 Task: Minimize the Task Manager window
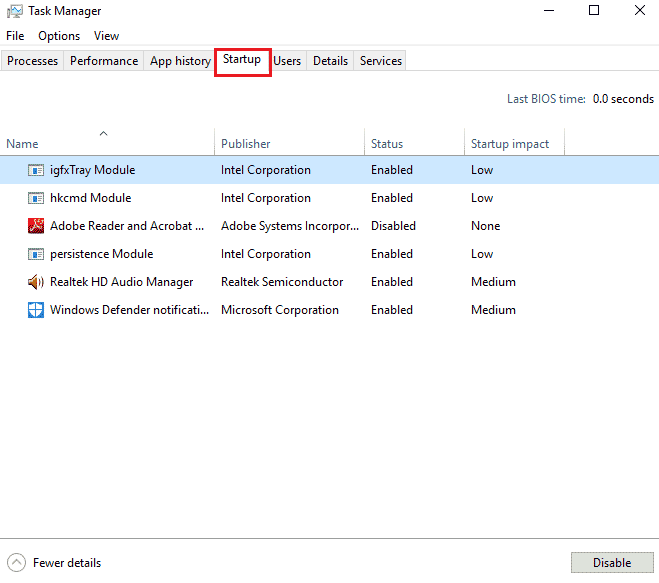pyautogui.click(x=549, y=11)
